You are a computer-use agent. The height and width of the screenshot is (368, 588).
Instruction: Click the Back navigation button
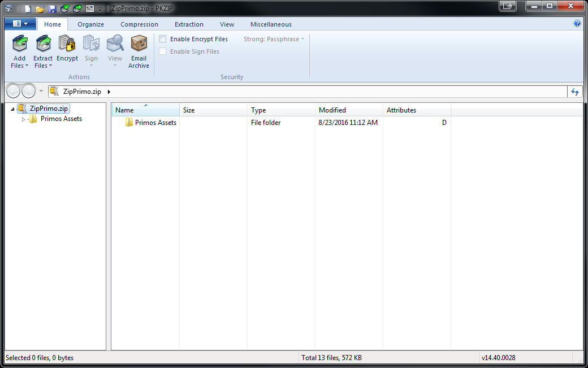pyautogui.click(x=14, y=91)
